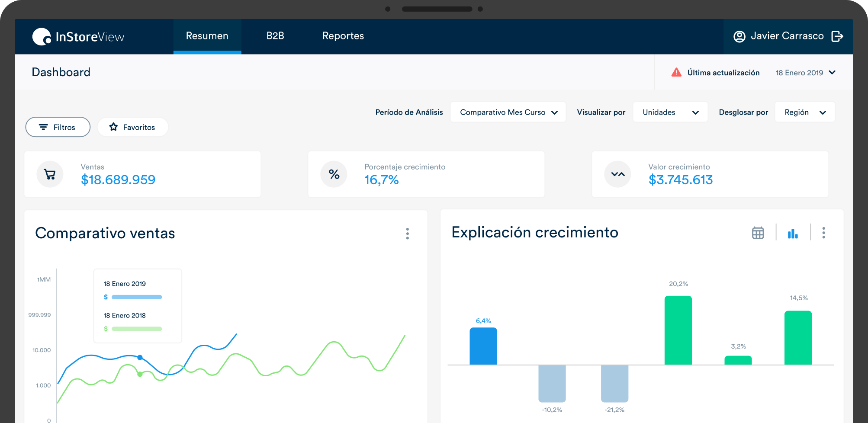This screenshot has width=868, height=423.
Task: Click the warning triangle beside Última actualización
Action: [676, 72]
